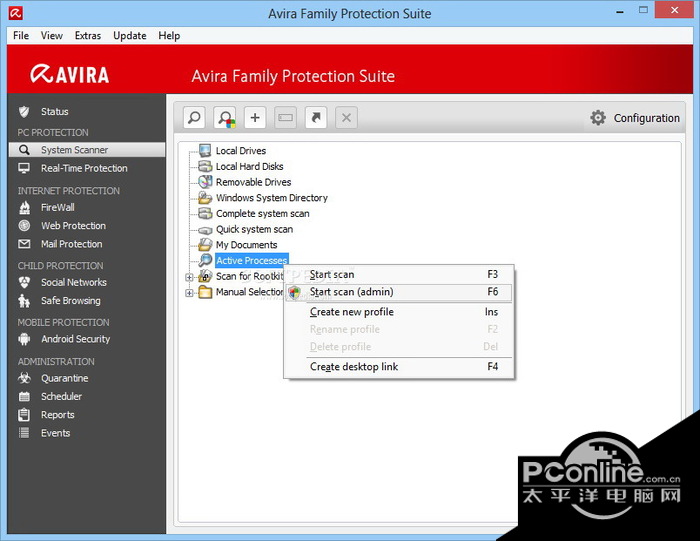Open the View menu
Screen dimensions: 700x541
coord(52,36)
